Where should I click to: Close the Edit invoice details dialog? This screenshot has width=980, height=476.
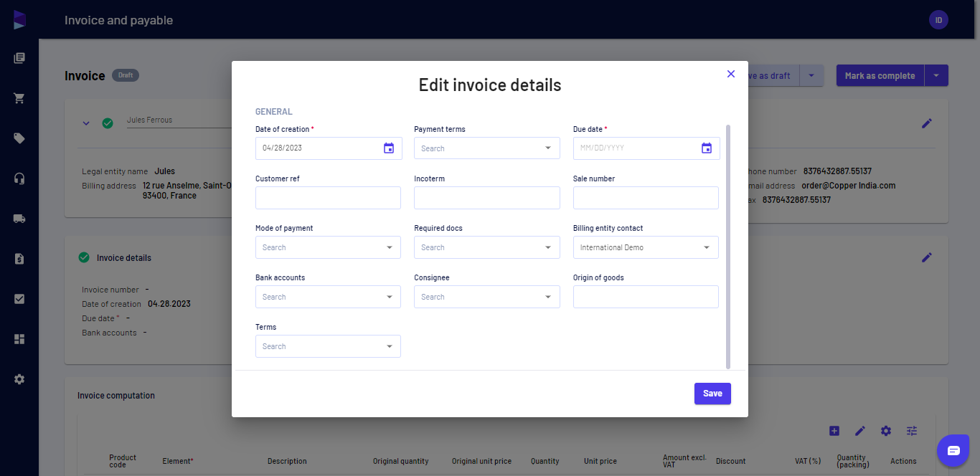click(731, 74)
